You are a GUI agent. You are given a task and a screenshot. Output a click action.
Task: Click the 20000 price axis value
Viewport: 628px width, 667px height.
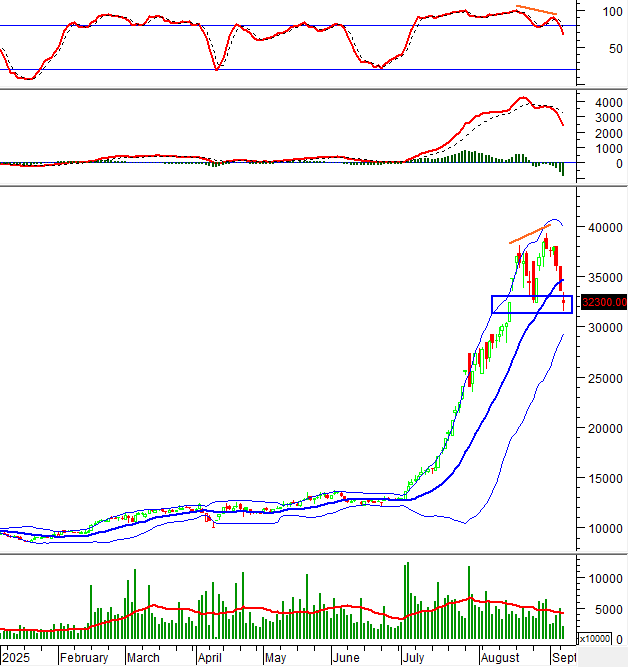coord(605,428)
